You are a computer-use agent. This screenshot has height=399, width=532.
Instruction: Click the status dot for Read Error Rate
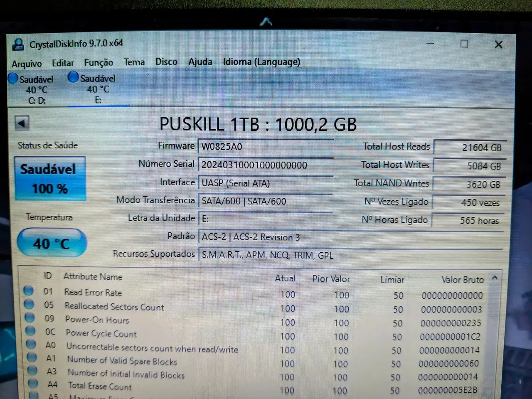(x=28, y=291)
